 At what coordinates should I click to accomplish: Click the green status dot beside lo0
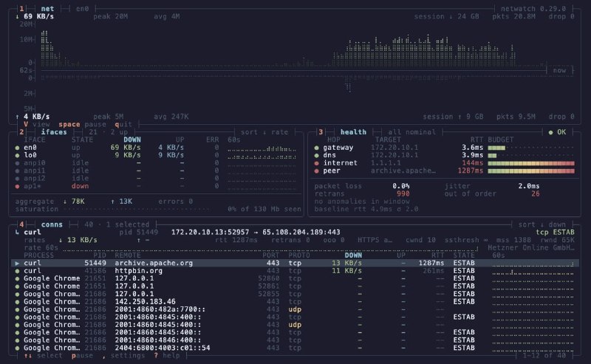(x=17, y=155)
